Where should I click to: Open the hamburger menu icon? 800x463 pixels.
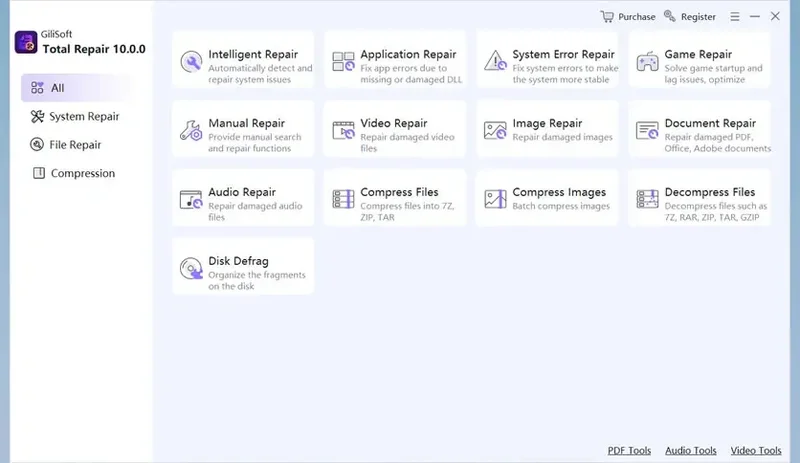(735, 17)
